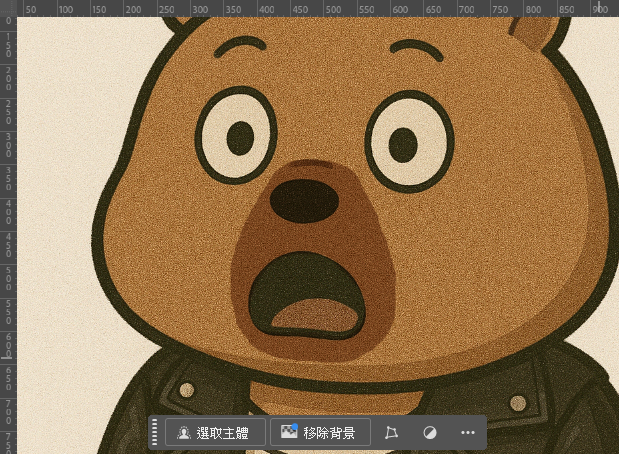This screenshot has width=619, height=454.
Task: Click the Remove Background (移除背景) button
Action: click(x=320, y=432)
